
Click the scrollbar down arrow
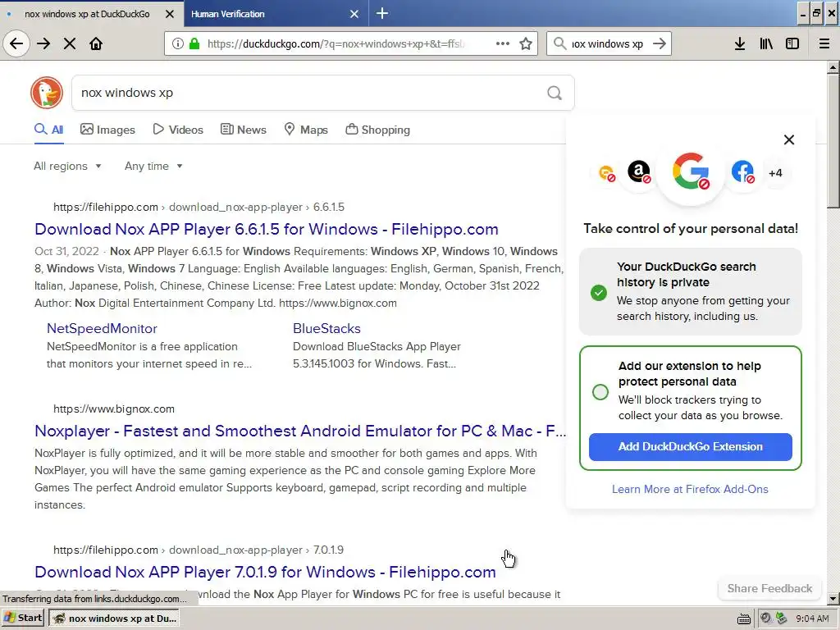833,599
